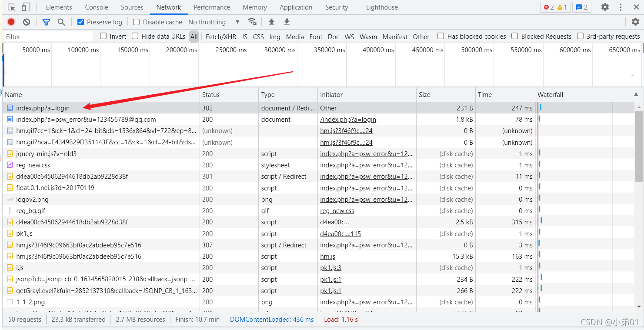Export network log as HAR
644x330 pixels.
click(x=286, y=22)
